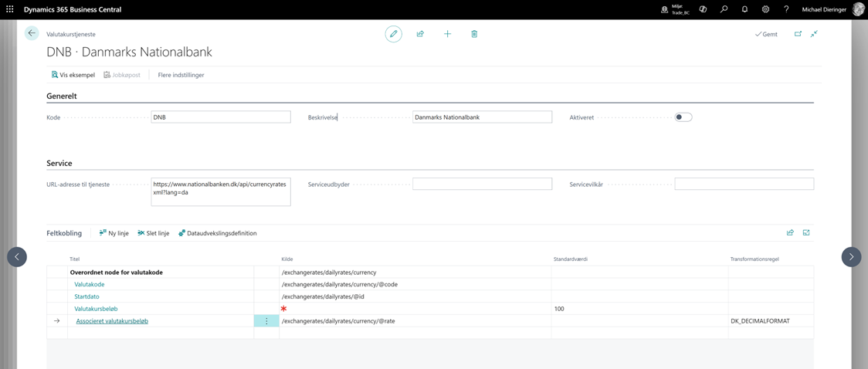Click the plus icon to create new
868x369 pixels.
(447, 34)
